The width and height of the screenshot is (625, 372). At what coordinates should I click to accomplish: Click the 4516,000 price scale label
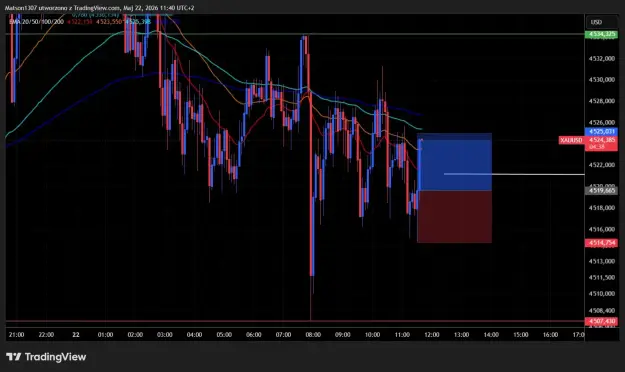[601, 230]
